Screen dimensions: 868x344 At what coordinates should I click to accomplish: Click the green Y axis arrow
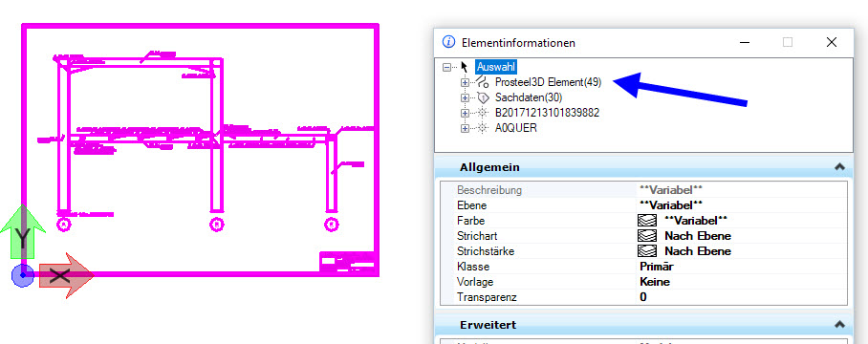point(22,232)
